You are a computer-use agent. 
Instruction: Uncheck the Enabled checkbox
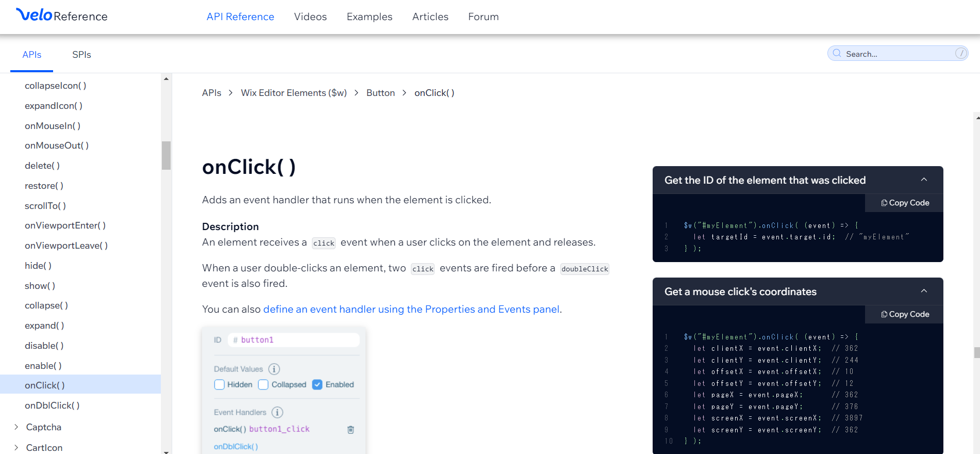[x=317, y=384]
